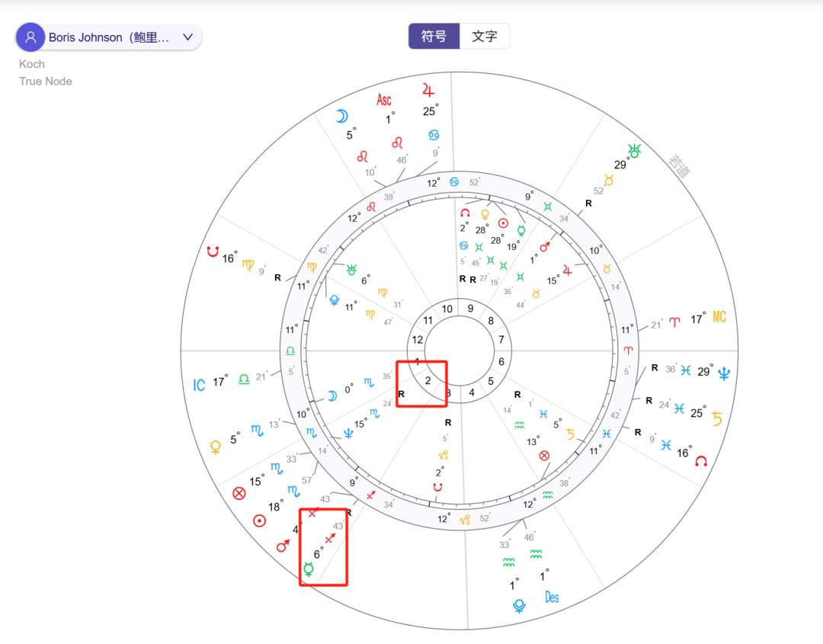Click the house number 2 inside the red box
The width and height of the screenshot is (823, 644).
tap(428, 381)
